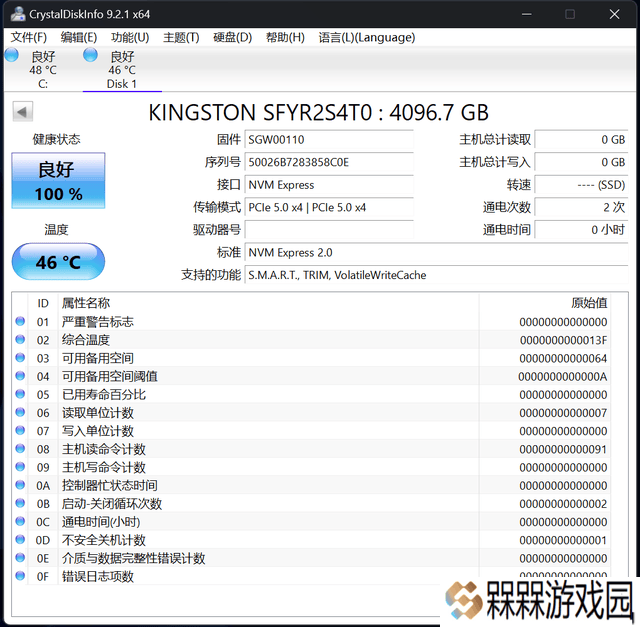Click the 通电时间 value 0 小时
Image resolution: width=640 pixels, height=627 pixels.
click(581, 230)
